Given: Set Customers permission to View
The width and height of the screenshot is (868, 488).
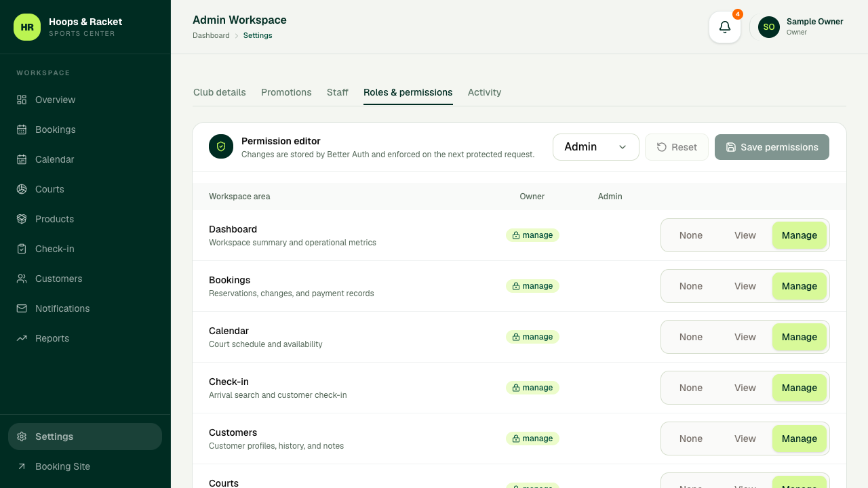Looking at the screenshot, I should 745,439.
